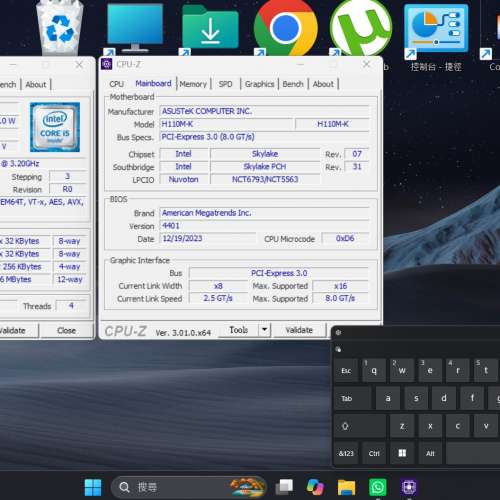This screenshot has height=500, width=500.
Task: Click the Skylake PCH southbridge value
Action: coord(265,166)
